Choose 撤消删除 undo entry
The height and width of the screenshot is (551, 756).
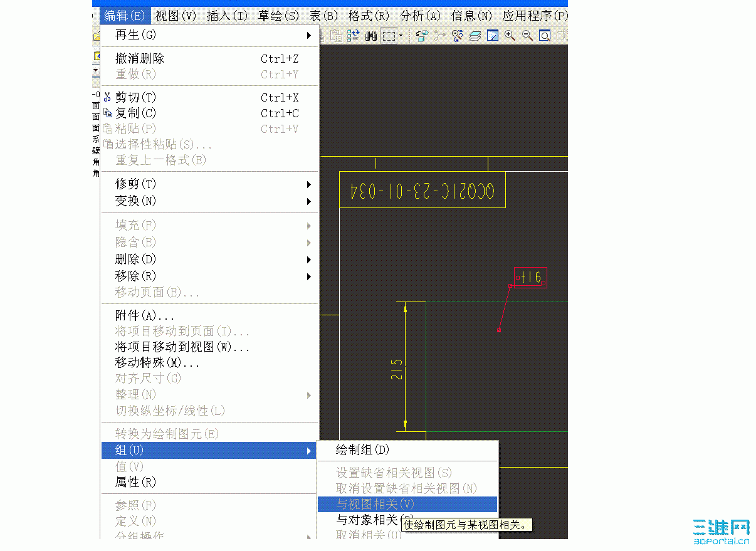click(209, 58)
